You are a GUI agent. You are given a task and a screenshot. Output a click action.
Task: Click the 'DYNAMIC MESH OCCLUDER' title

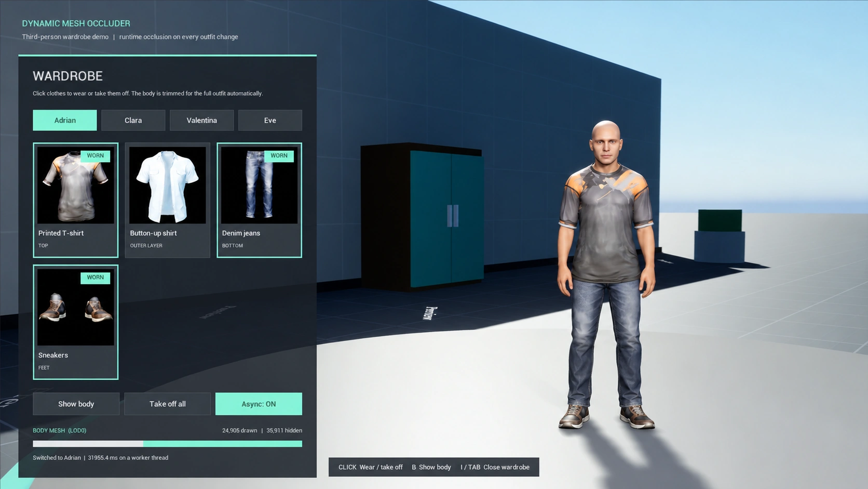click(76, 23)
